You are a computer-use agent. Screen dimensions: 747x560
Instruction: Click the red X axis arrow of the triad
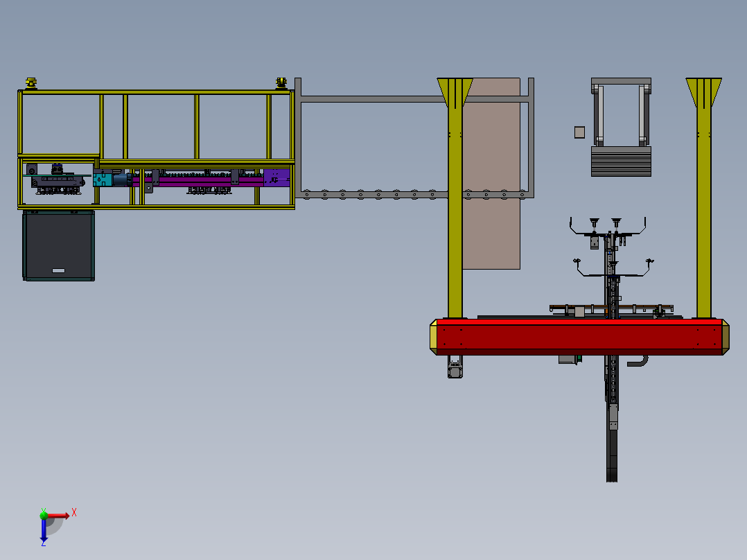[59, 516]
